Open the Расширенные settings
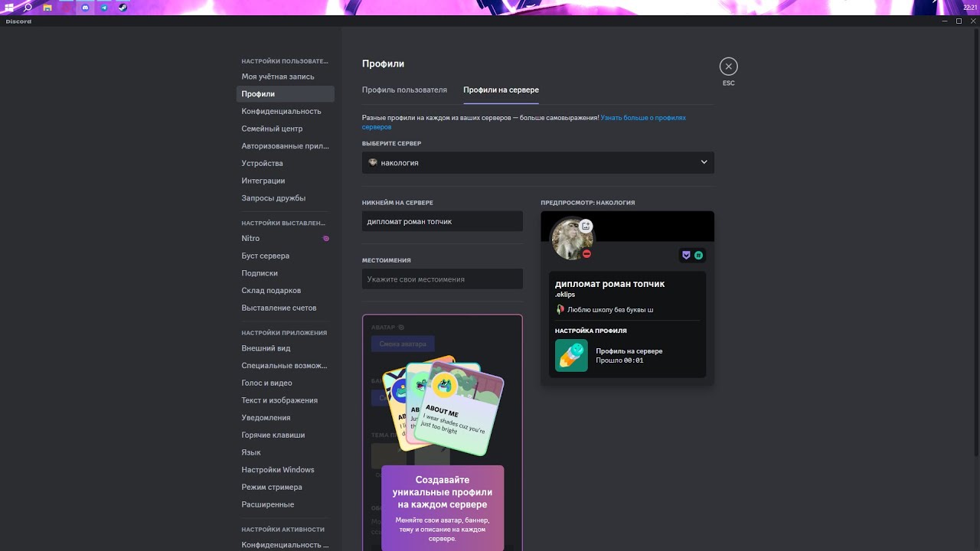Screen dimensions: 980x551 [285, 504]
